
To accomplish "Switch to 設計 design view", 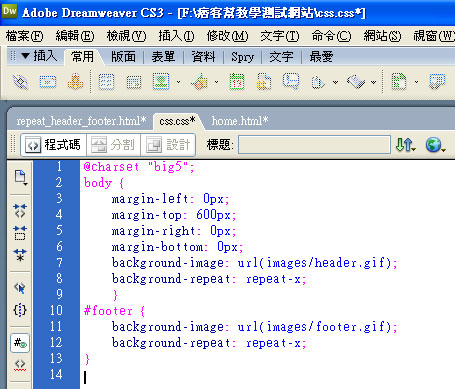I will pyautogui.click(x=168, y=145).
